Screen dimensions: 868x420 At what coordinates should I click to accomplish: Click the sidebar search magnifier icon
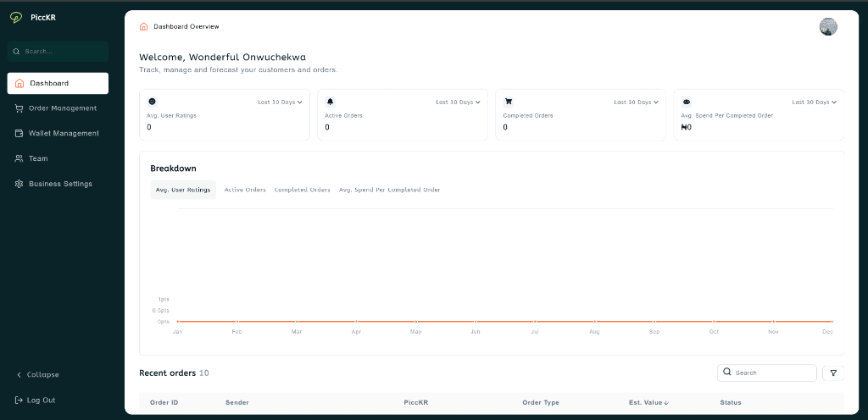(17, 52)
